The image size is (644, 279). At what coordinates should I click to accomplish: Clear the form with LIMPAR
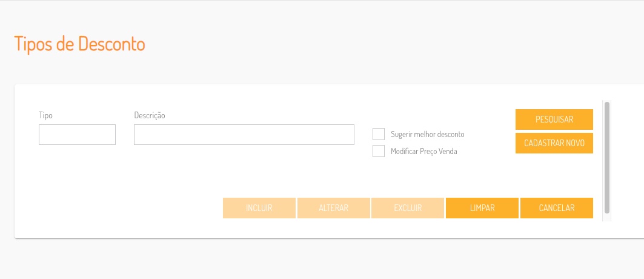pyautogui.click(x=482, y=208)
